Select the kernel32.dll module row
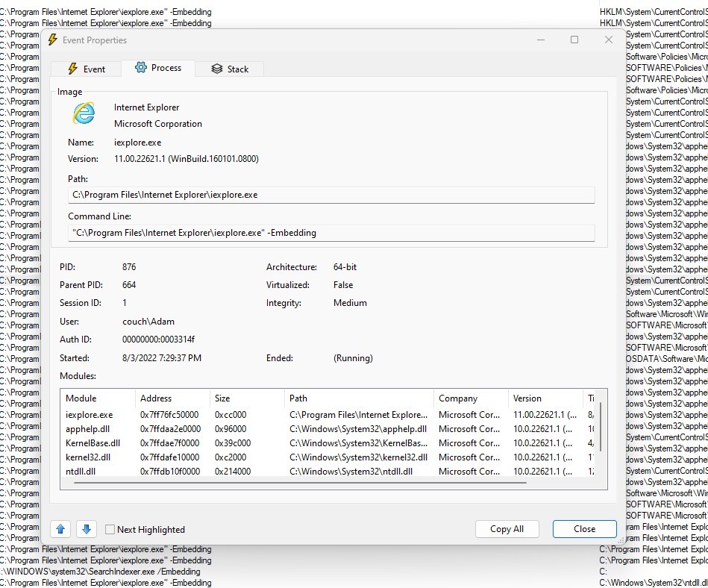This screenshot has width=708, height=588. [329, 457]
